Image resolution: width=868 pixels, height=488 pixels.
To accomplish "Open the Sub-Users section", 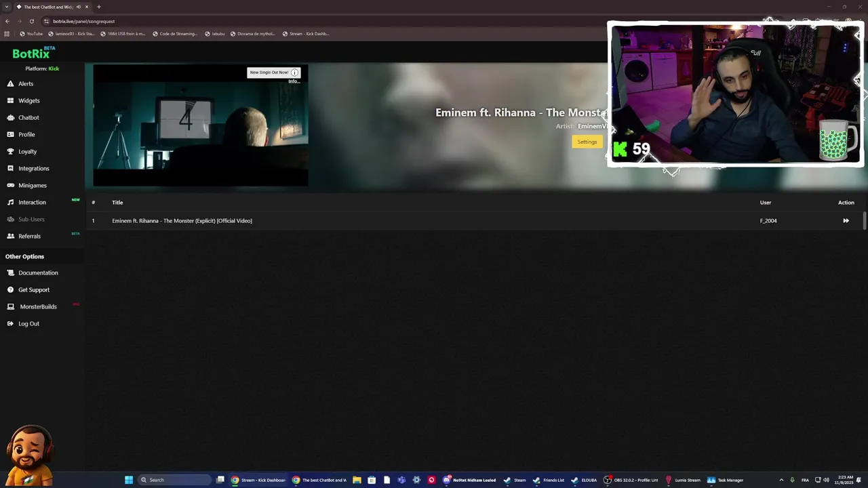I will [x=31, y=220].
